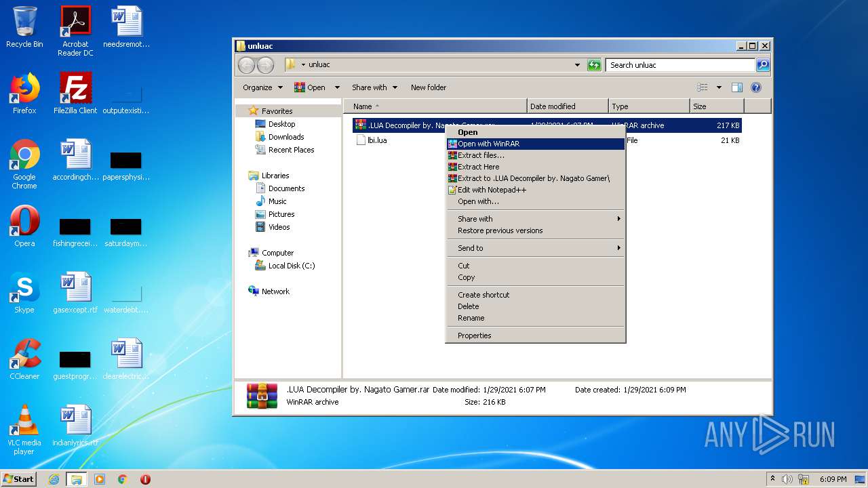Open accordingch document on desktop
The width and height of the screenshot is (868, 488).
[x=75, y=160]
